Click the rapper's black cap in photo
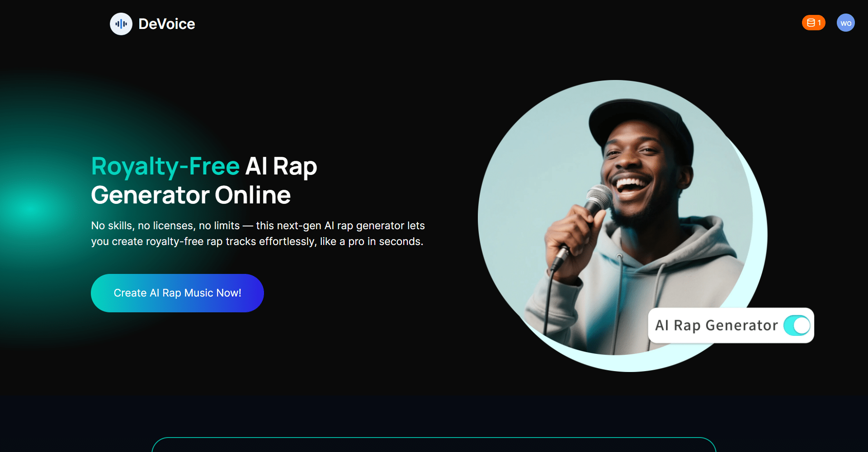 (642, 122)
